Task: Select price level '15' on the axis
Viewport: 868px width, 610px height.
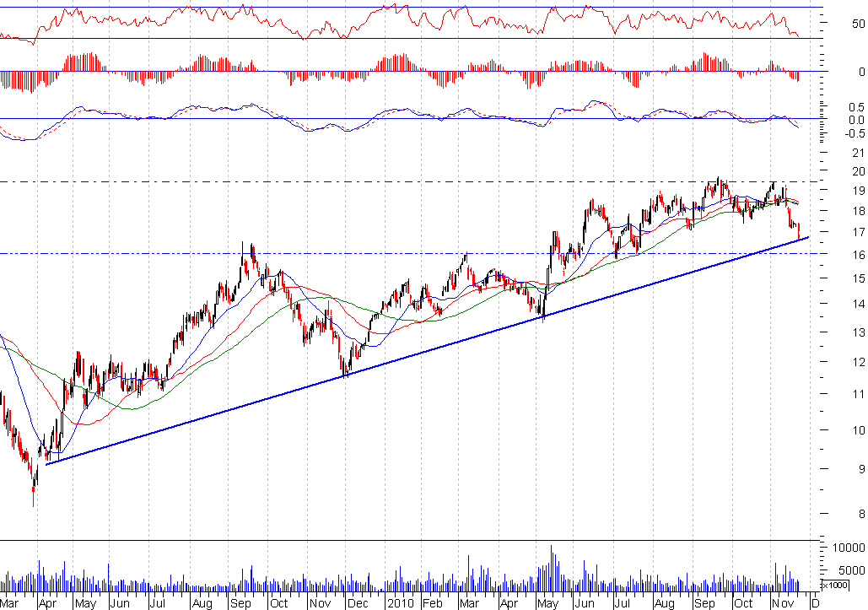Action: [859, 279]
